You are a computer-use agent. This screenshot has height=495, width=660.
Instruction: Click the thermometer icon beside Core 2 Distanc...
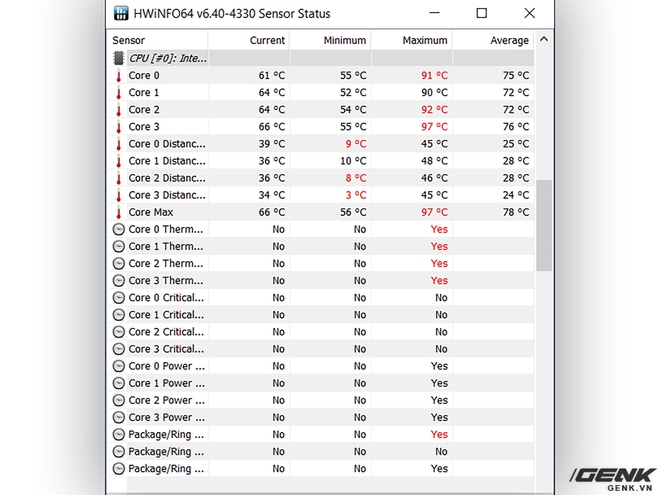pos(119,178)
